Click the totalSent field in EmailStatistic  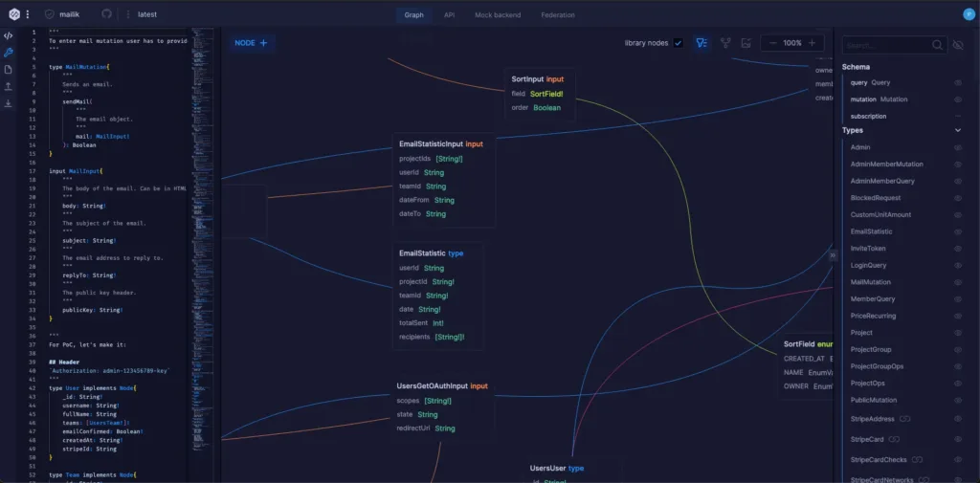pyautogui.click(x=412, y=323)
